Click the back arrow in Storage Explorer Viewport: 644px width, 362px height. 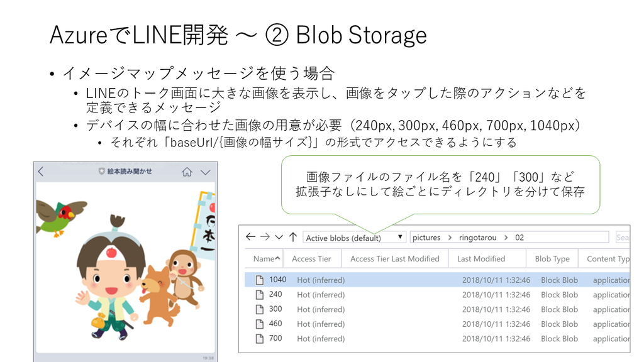(250, 237)
